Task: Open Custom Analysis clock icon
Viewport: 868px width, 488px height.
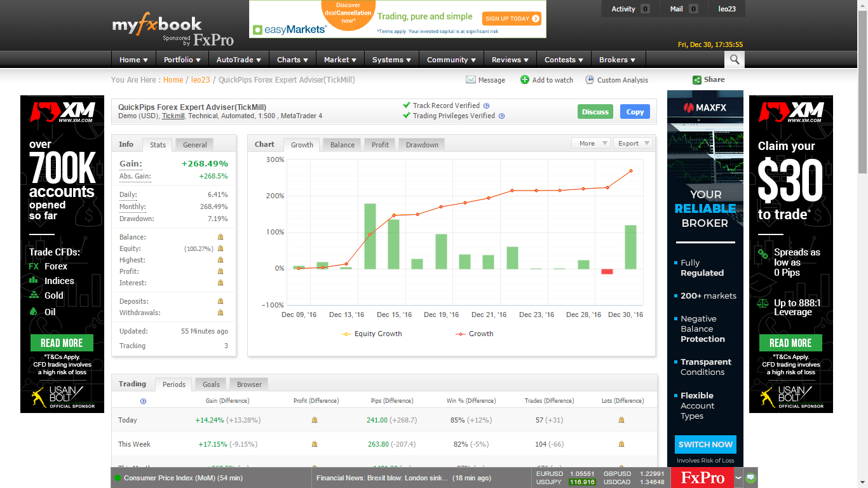Action: click(x=590, y=79)
